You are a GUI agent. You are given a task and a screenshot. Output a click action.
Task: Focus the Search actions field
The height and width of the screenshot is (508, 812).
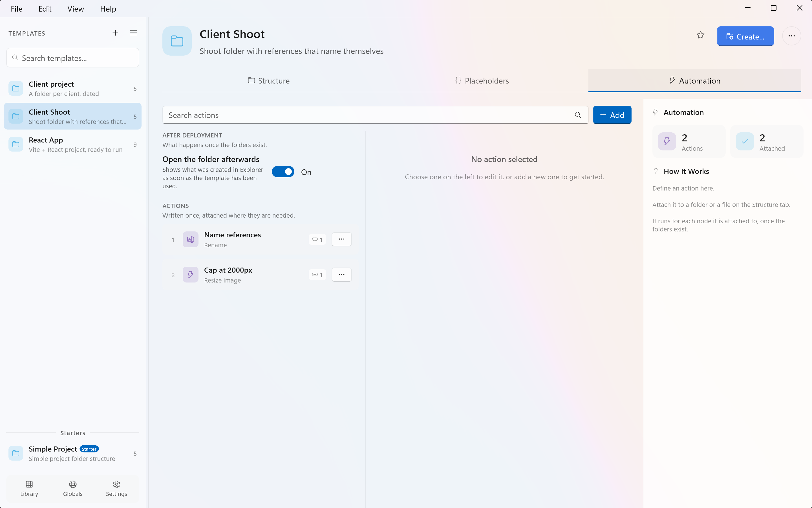coord(375,115)
